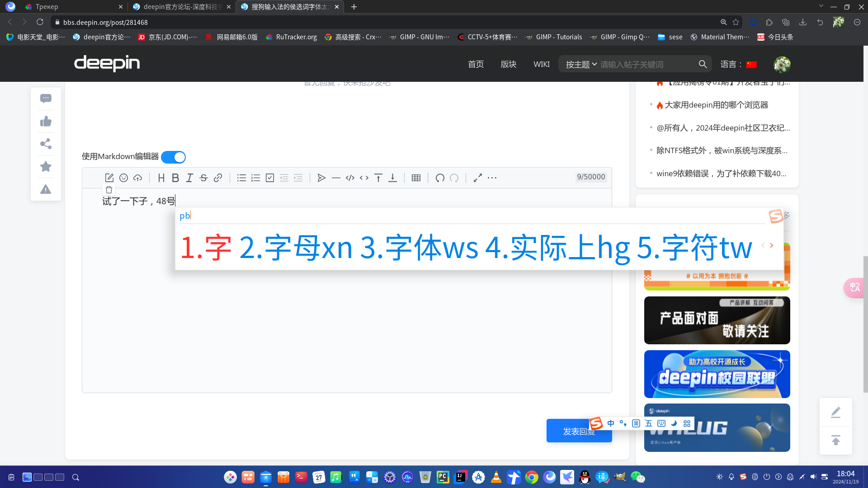Insert code block with </> icon
Screen dimensions: 868x488
click(350, 178)
